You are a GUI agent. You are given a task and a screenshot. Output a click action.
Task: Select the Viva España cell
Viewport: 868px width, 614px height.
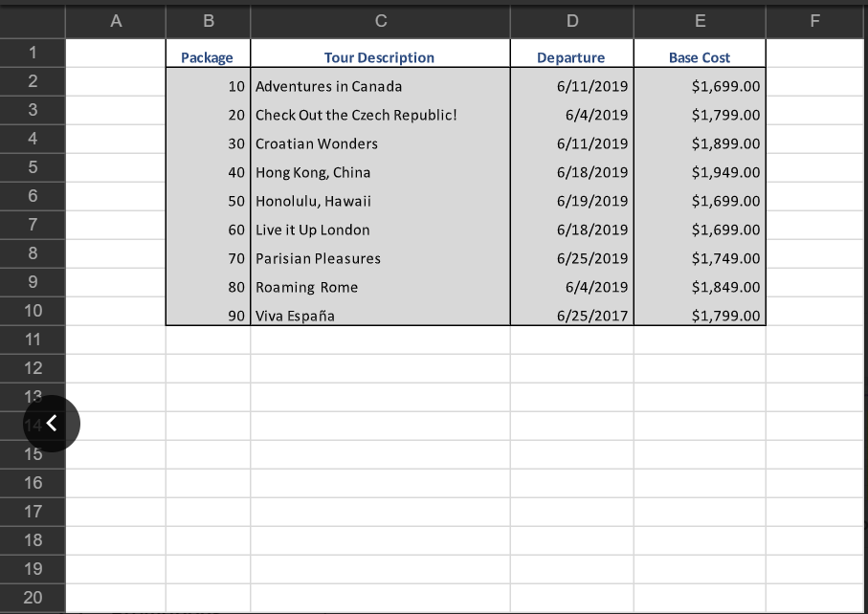380,316
